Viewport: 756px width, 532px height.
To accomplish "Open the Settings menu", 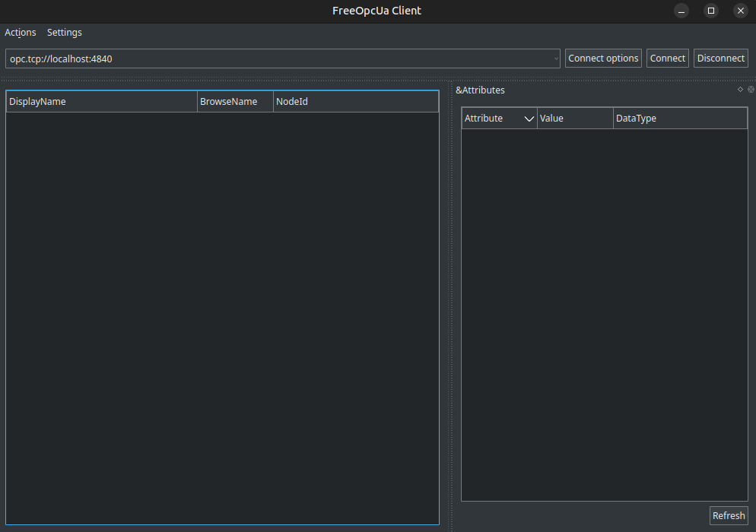I will point(64,32).
